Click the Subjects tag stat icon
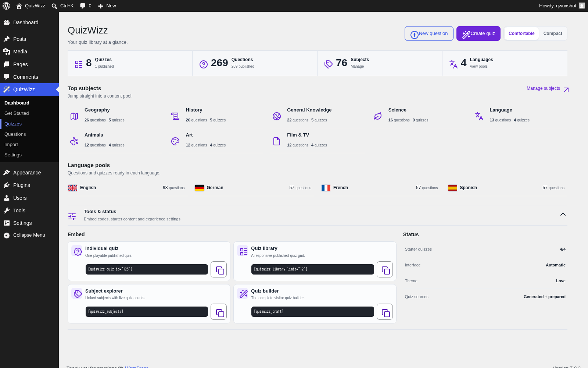 [329, 64]
